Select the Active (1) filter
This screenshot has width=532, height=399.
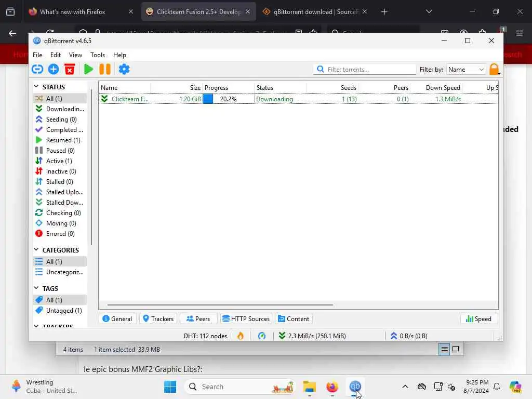[x=60, y=161]
